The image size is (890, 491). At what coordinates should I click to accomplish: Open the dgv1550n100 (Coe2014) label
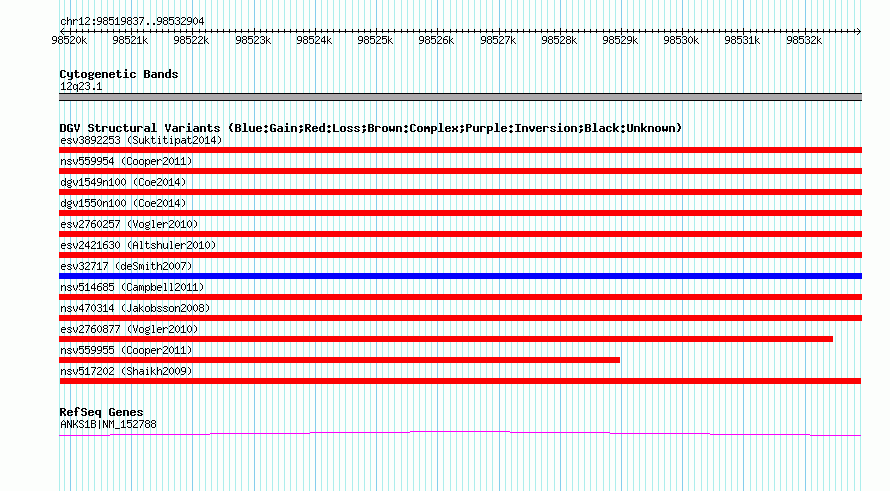pos(123,203)
